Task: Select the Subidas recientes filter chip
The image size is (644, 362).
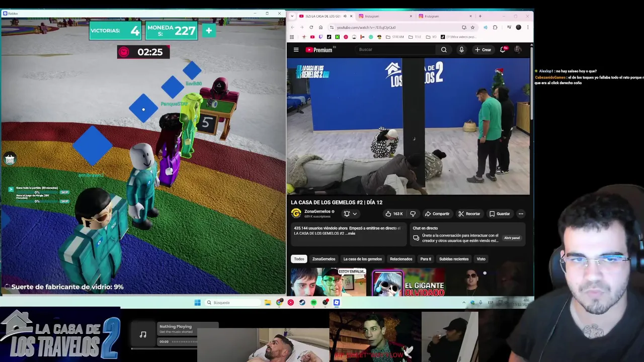Action: 454,259
